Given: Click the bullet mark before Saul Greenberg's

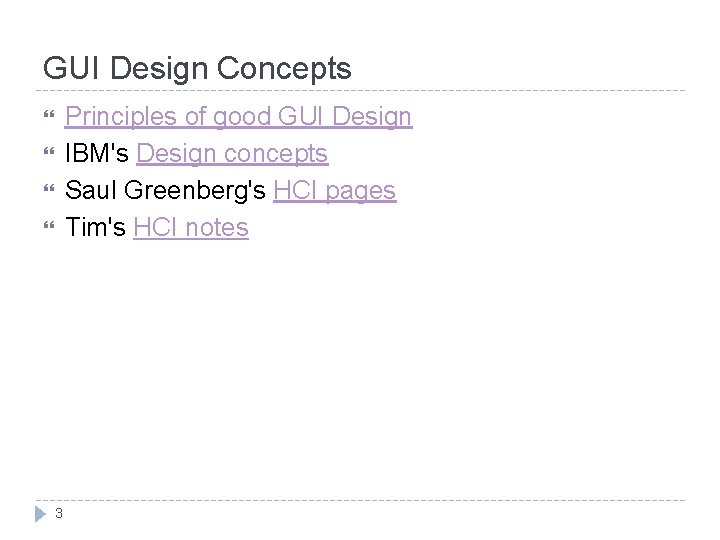Looking at the screenshot, I should pos(49,188).
